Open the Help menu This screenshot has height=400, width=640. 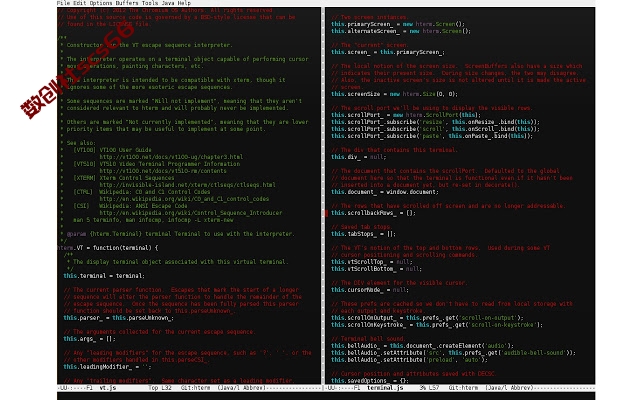[x=184, y=3]
